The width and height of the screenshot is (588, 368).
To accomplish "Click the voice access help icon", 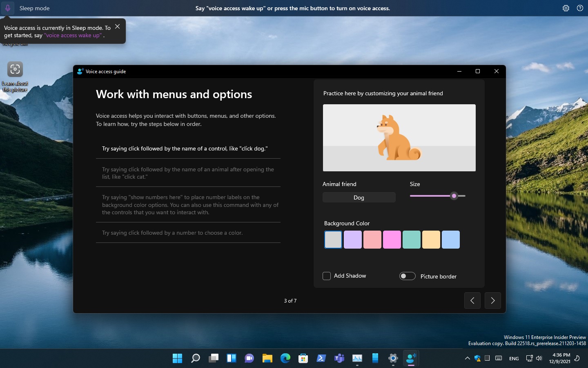I will coord(580,8).
